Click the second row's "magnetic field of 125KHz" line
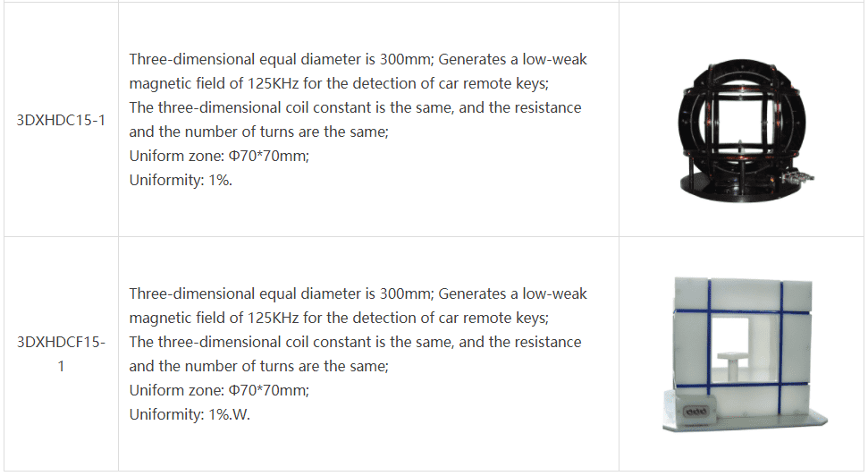 [339, 318]
